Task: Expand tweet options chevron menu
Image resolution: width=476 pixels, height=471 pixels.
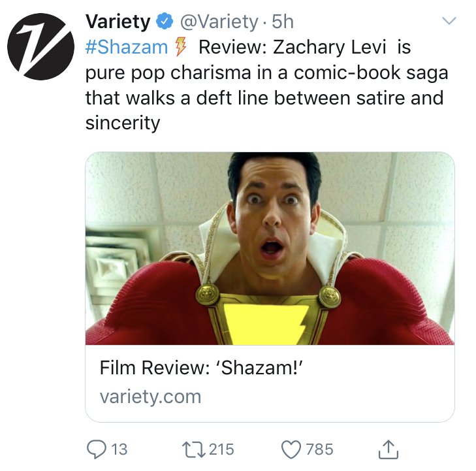Action: click(x=449, y=21)
